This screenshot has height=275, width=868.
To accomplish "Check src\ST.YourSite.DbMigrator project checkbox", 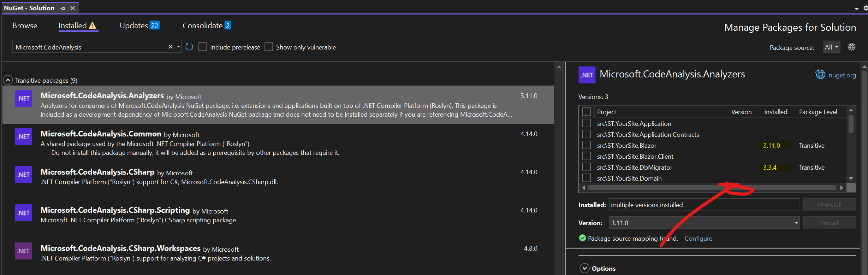I will coord(587,167).
